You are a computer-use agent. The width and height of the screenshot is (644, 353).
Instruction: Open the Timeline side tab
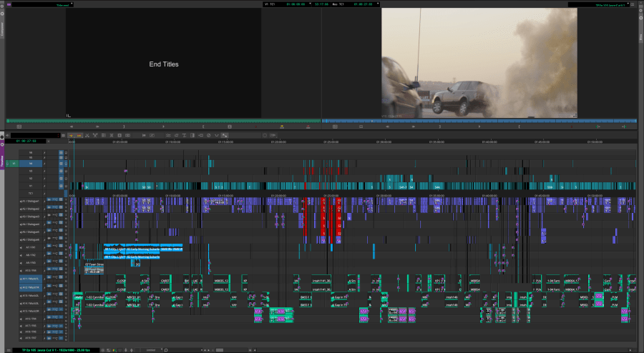tap(2, 162)
